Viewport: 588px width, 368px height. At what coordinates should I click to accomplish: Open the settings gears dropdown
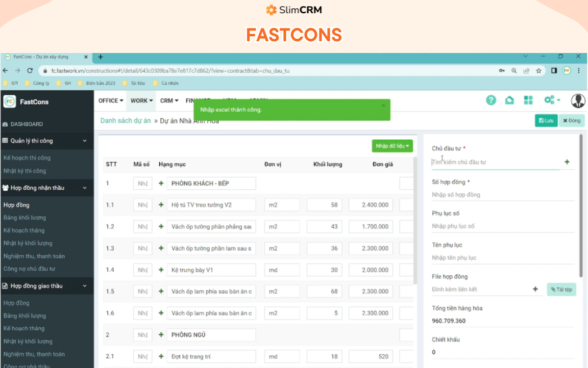coord(552,101)
